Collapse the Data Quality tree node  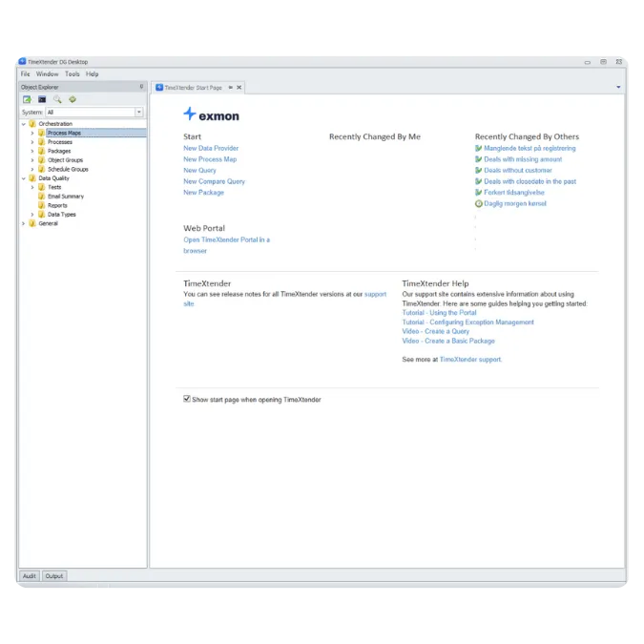click(x=24, y=177)
